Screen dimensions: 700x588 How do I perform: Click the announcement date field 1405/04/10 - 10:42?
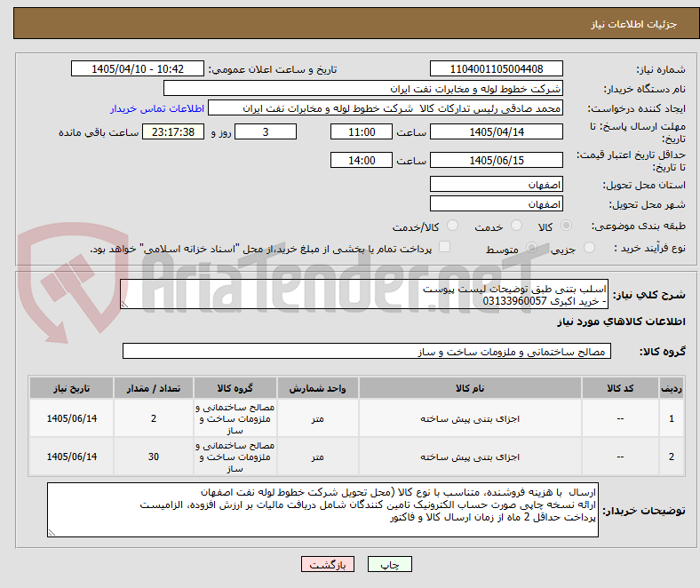(x=138, y=68)
